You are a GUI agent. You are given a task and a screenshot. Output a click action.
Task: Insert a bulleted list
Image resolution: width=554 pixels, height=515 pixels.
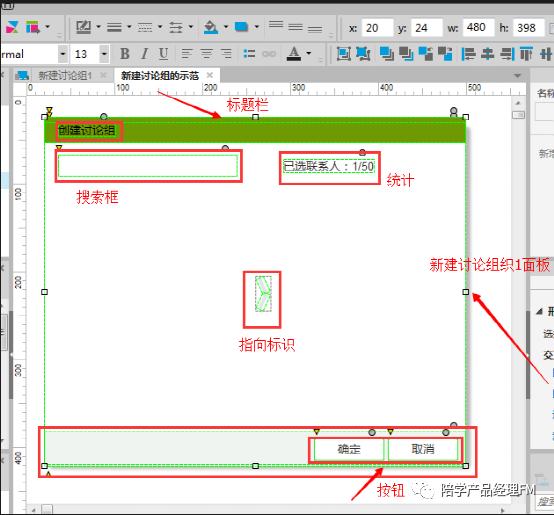(249, 54)
